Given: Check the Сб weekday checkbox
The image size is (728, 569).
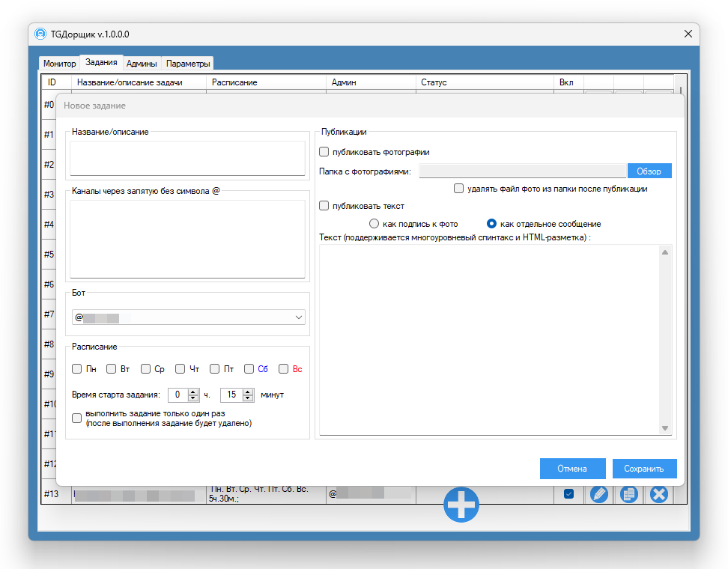Looking at the screenshot, I should pos(249,369).
